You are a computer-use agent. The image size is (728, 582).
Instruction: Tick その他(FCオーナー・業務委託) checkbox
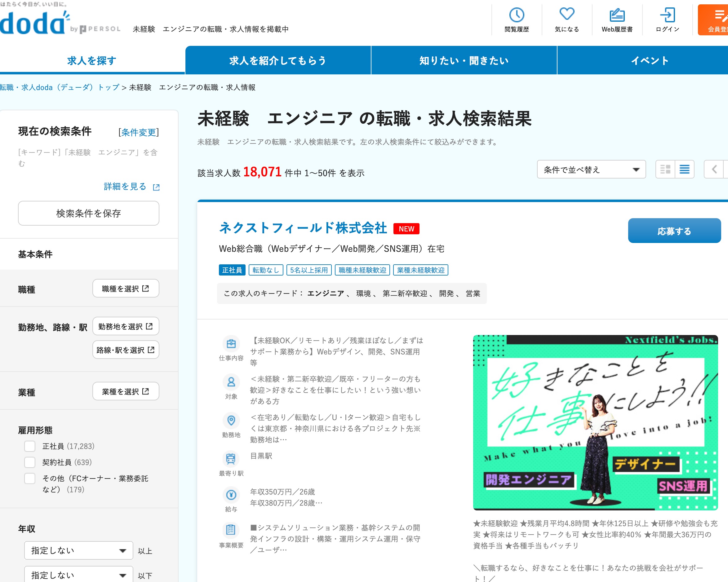[30, 478]
